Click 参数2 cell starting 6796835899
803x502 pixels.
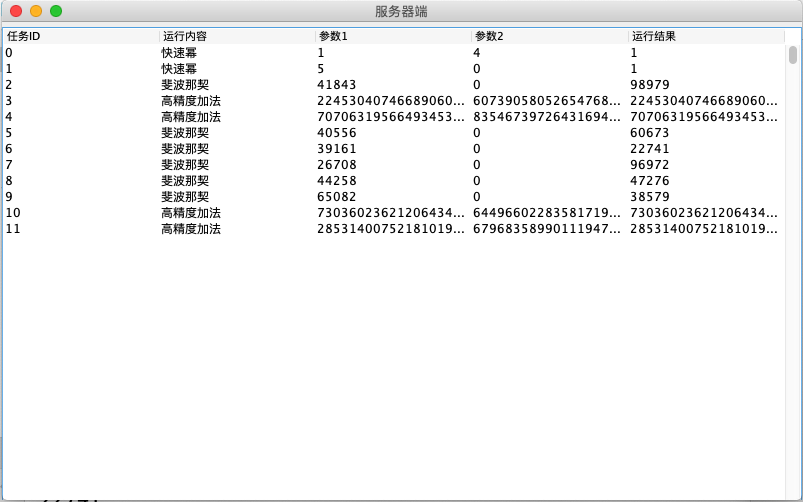547,229
